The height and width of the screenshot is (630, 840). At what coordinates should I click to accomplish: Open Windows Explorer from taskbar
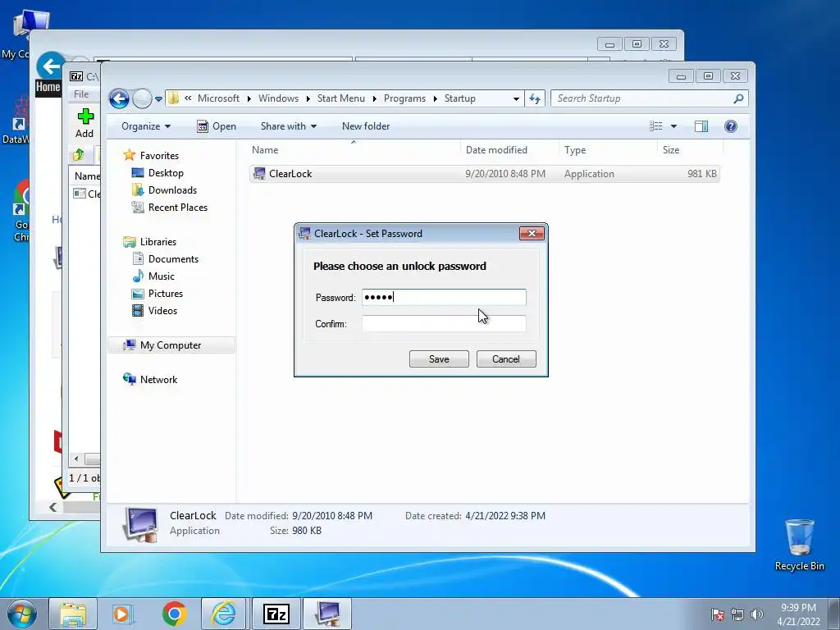[x=73, y=614]
